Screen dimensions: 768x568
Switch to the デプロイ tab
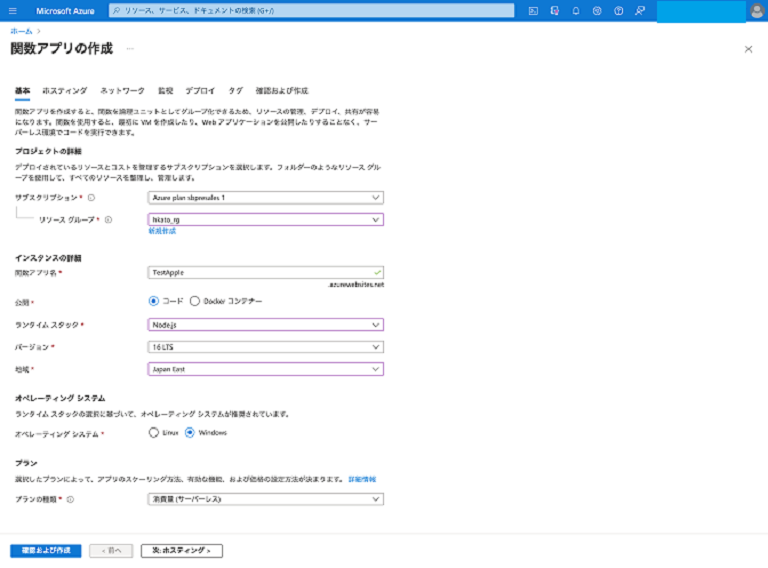point(200,91)
